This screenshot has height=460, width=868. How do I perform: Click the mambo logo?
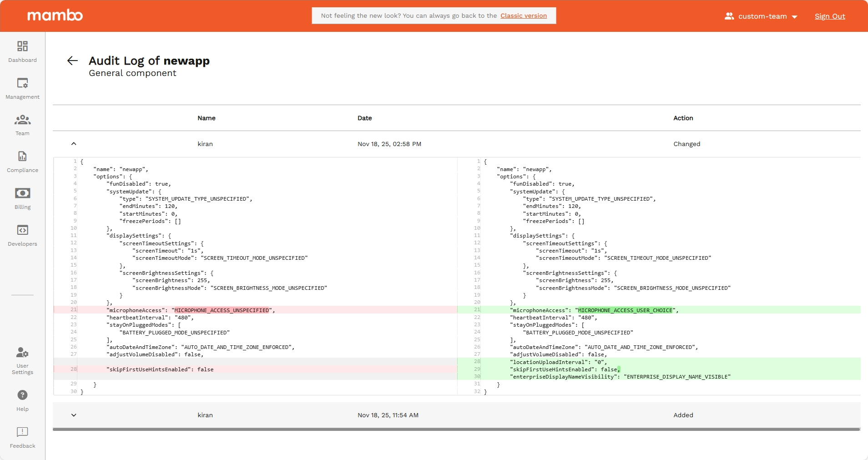(55, 15)
